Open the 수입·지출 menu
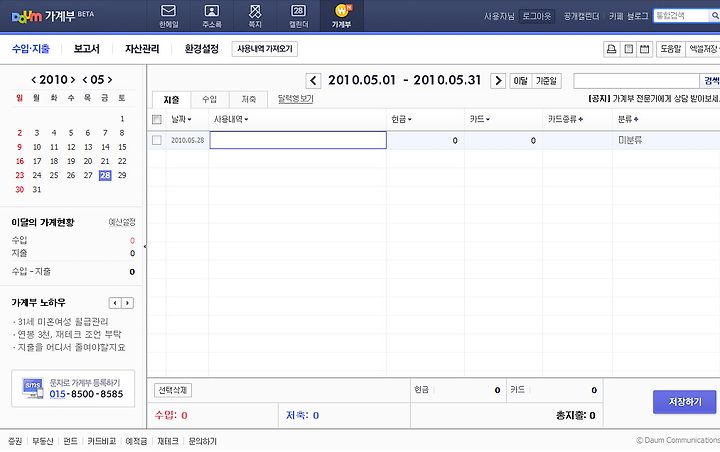This screenshot has width=720, height=452. point(31,49)
